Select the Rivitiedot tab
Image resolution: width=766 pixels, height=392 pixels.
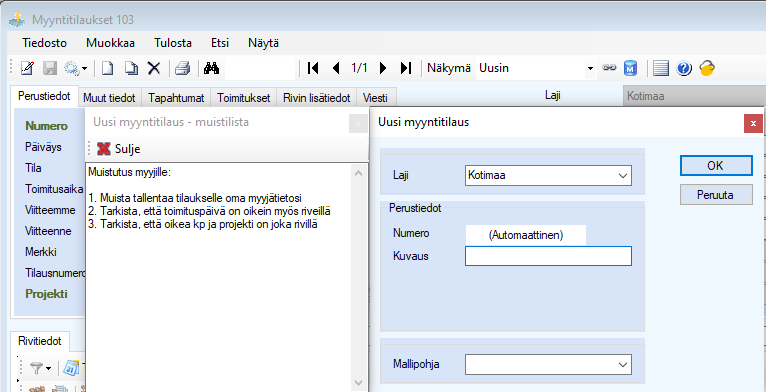pos(40,341)
